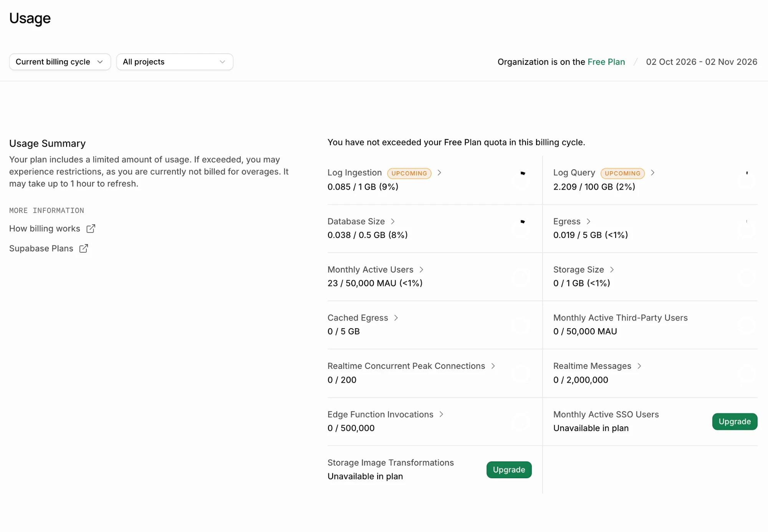
Task: Open Monthly Active Users chevron
Action: [421, 269]
